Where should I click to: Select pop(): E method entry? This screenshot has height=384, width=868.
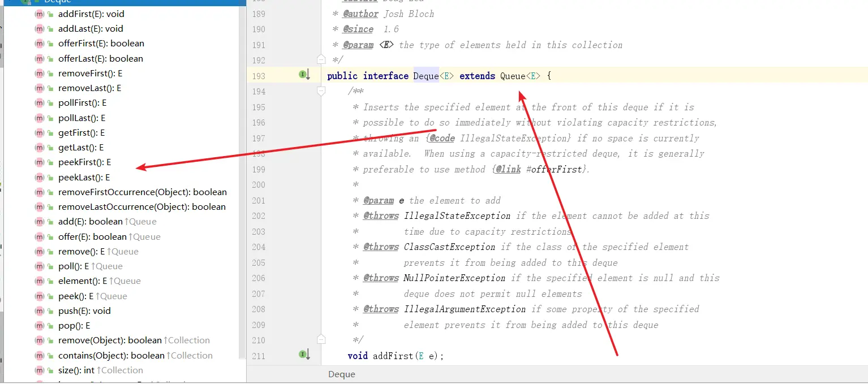[x=74, y=325]
